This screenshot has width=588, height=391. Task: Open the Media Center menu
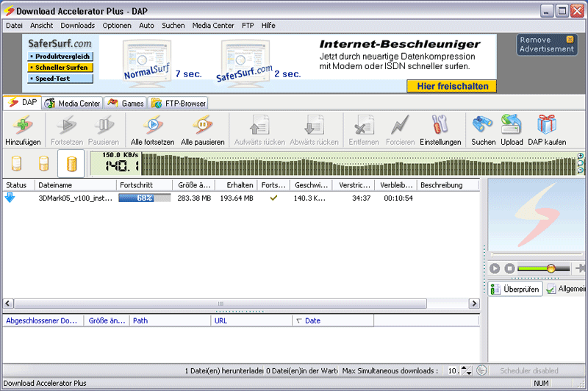[213, 26]
